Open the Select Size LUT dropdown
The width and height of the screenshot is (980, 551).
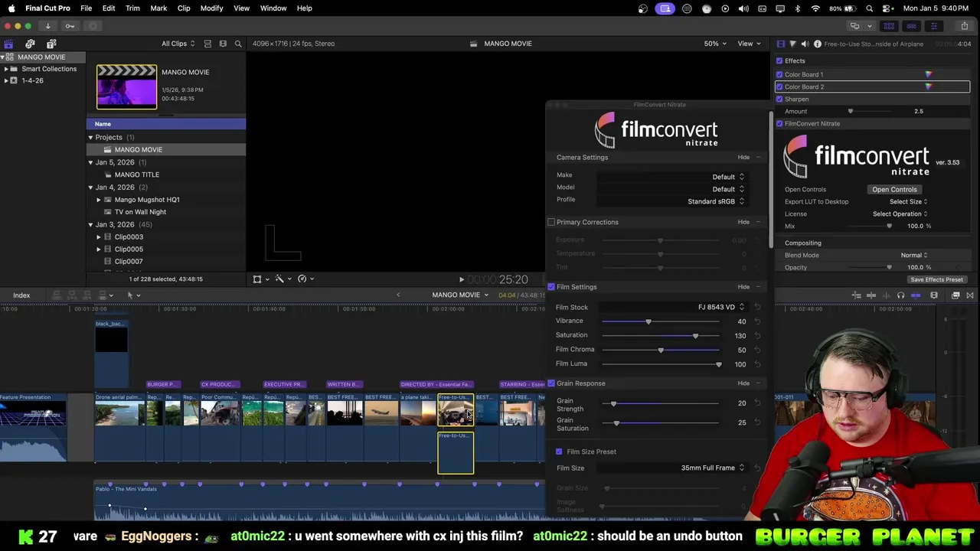coord(909,201)
